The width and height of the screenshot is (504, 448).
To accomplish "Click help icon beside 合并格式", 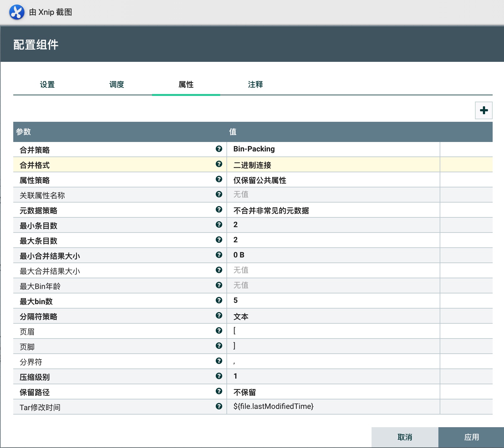I will point(219,164).
